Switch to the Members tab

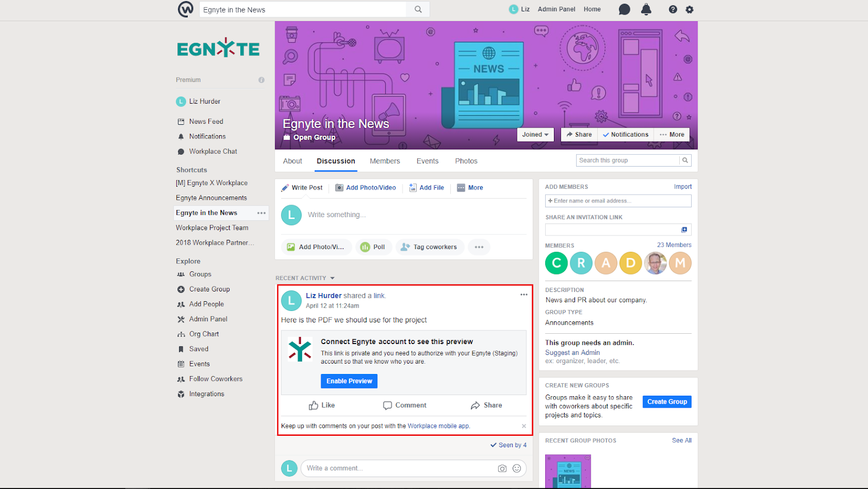click(385, 161)
